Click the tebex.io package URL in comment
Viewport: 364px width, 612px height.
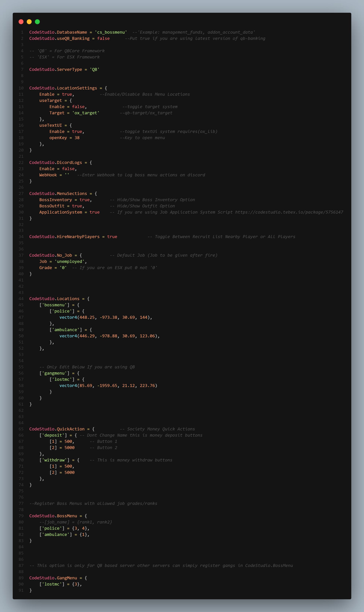coord(289,212)
